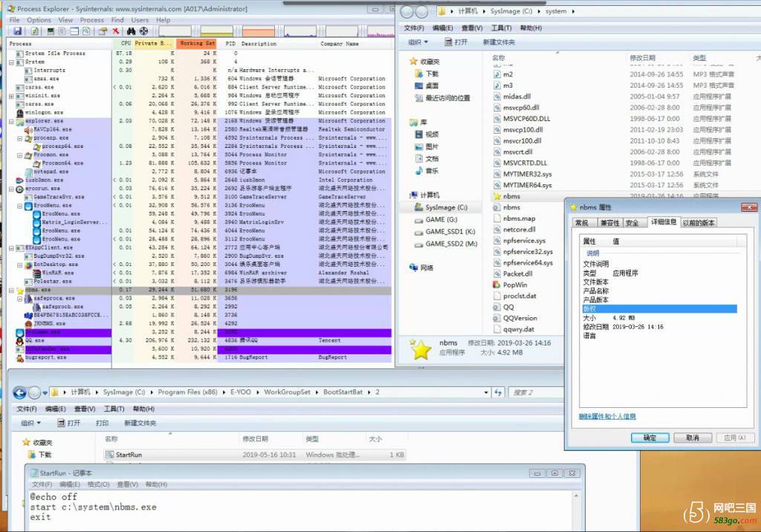The width and height of the screenshot is (761, 532).
Task: Click 取消 in nbms properties dialog
Action: pyautogui.click(x=693, y=438)
